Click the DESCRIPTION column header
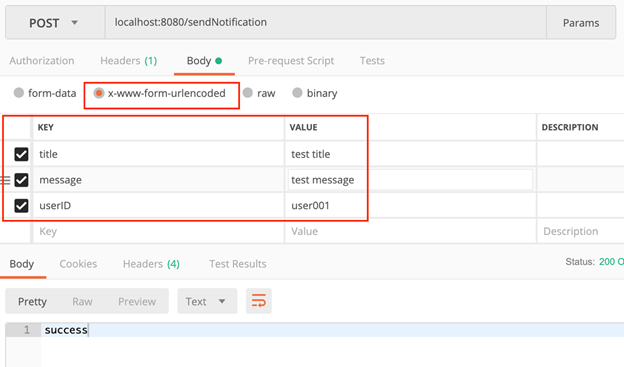The height and width of the screenshot is (367, 624). coord(570,127)
